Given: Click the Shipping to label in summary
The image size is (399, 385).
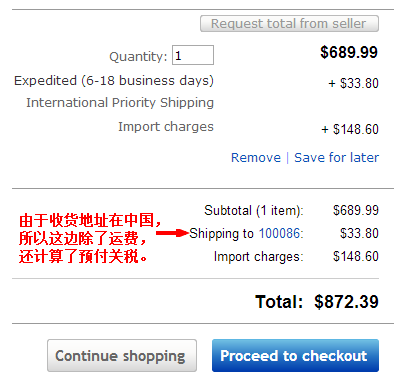Looking at the screenshot, I should [x=221, y=233].
